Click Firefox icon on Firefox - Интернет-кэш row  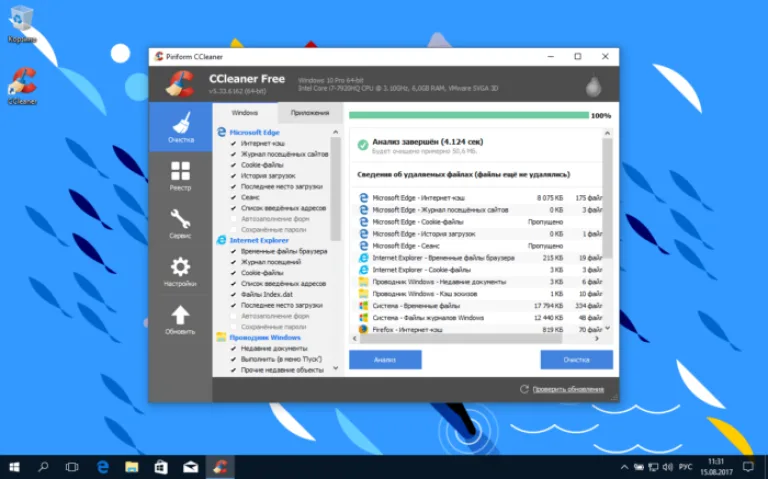tap(363, 329)
